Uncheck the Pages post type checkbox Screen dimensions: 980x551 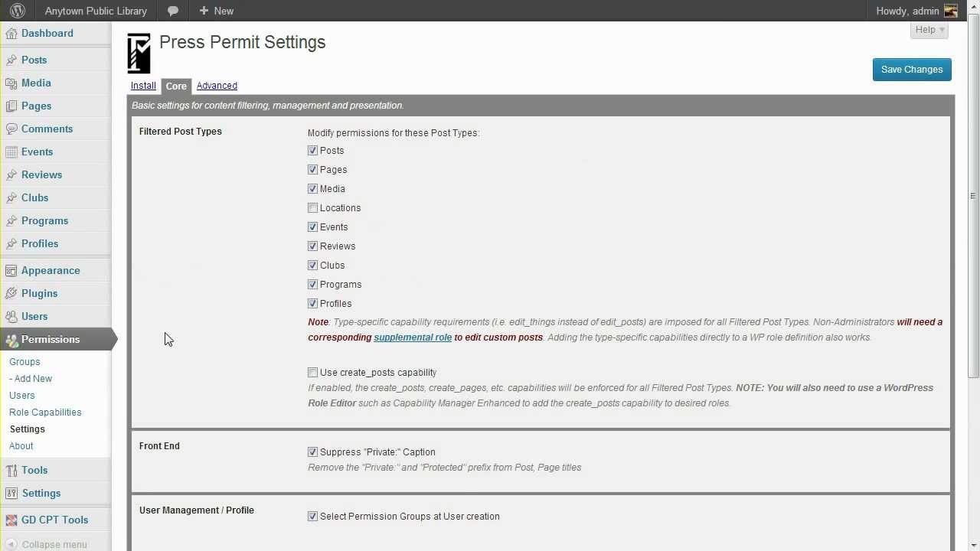[312, 170]
